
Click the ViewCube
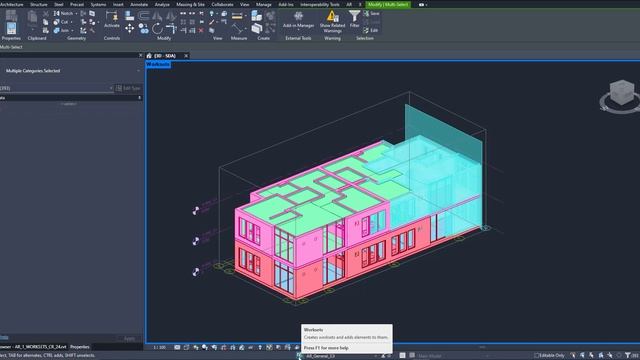tap(621, 93)
